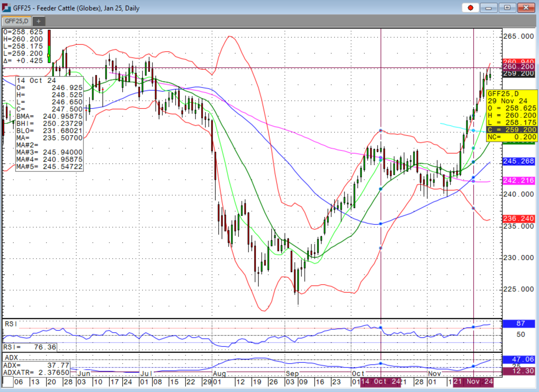Click the blue 87 RSI scale label

tap(518, 324)
